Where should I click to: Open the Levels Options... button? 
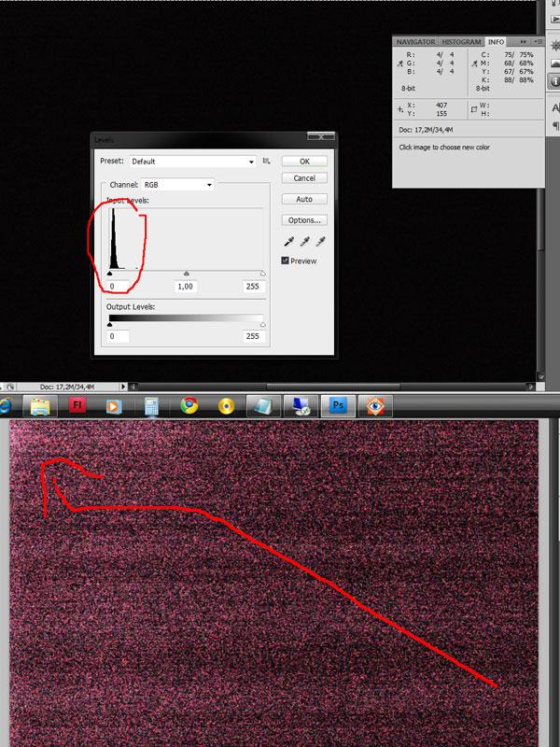[304, 220]
